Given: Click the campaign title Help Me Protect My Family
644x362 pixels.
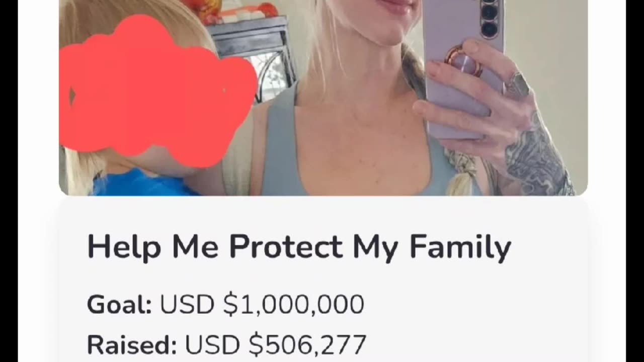Looking at the screenshot, I should 299,247.
